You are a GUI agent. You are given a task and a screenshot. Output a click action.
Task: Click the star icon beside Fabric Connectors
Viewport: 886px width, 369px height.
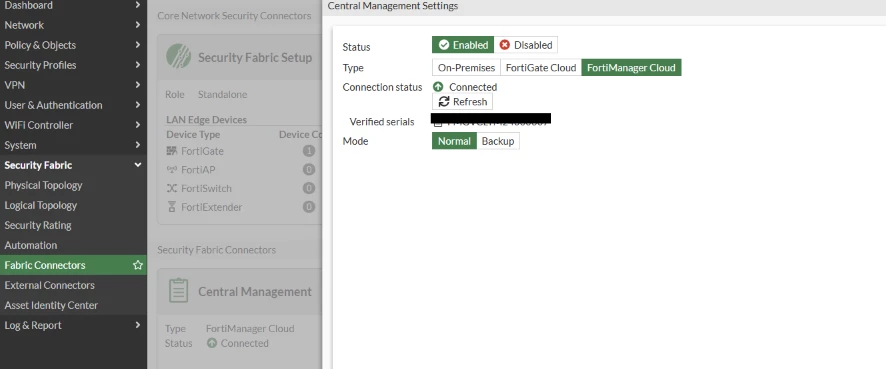[137, 265]
